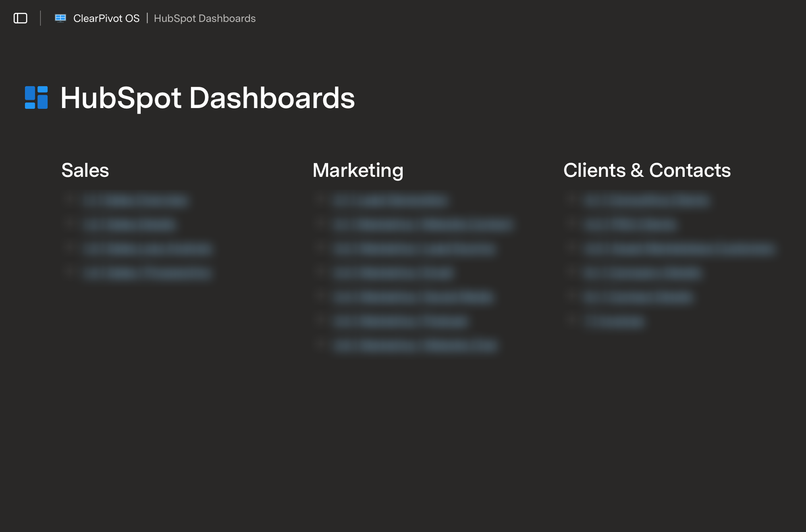Select the Clients & Contacts column heading
This screenshot has height=532, width=806.
tap(647, 170)
